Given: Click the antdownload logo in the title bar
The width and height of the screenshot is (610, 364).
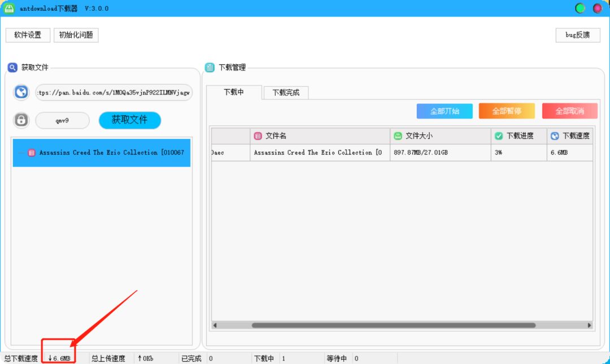Looking at the screenshot, I should click(8, 8).
